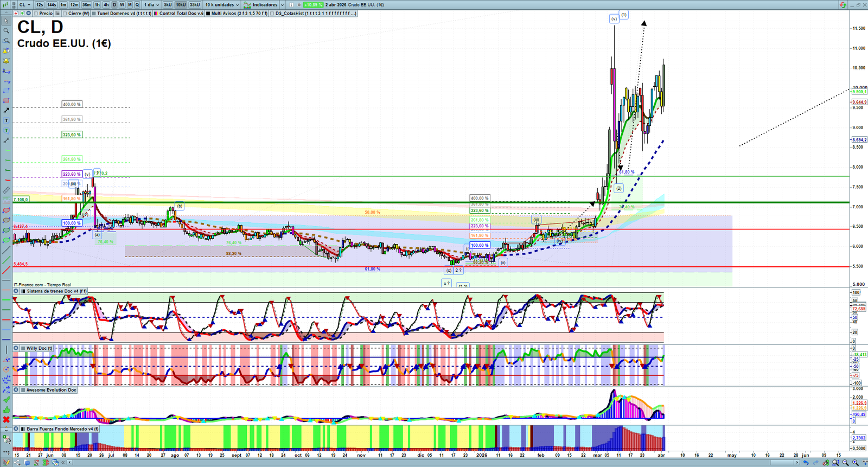Click the Multi Avisos black color swatch

coord(208,14)
